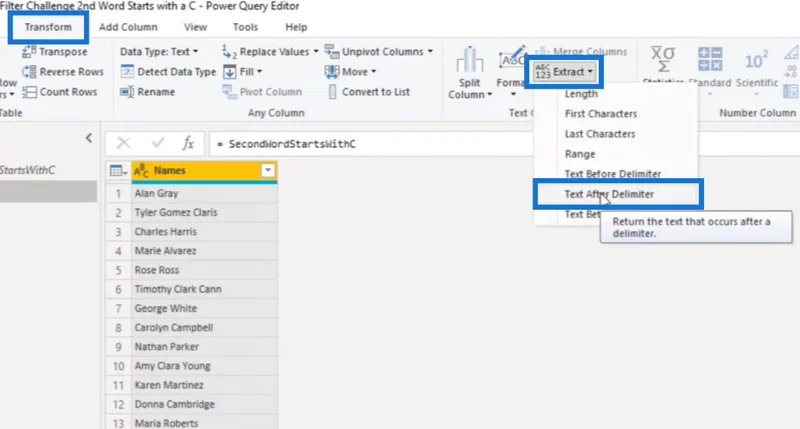This screenshot has width=800, height=429.
Task: Click the Count Rows icon
Action: 29,92
